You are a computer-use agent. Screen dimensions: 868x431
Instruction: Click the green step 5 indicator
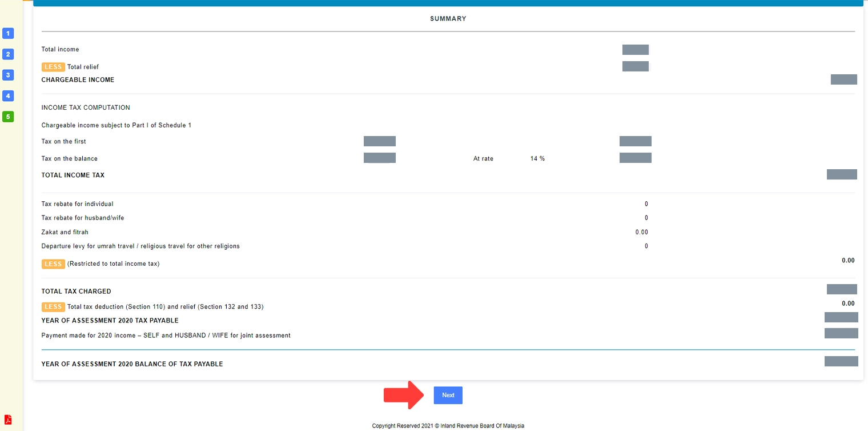[8, 117]
